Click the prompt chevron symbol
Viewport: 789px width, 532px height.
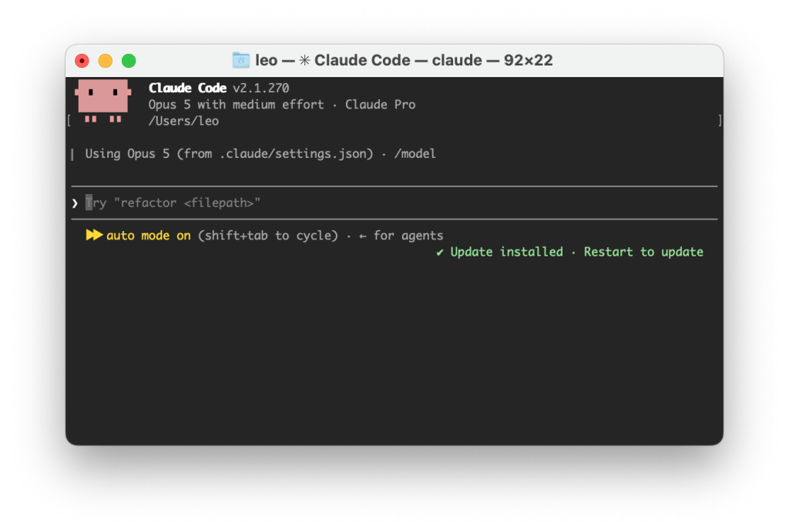[75, 203]
